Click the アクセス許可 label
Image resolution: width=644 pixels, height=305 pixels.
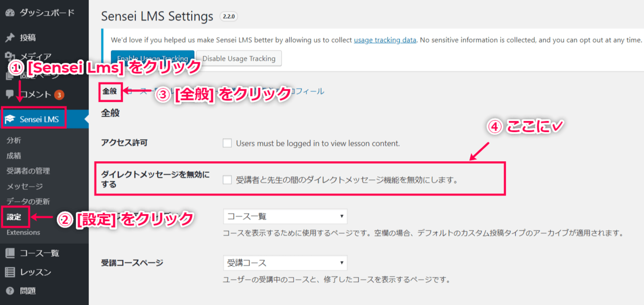point(125,143)
